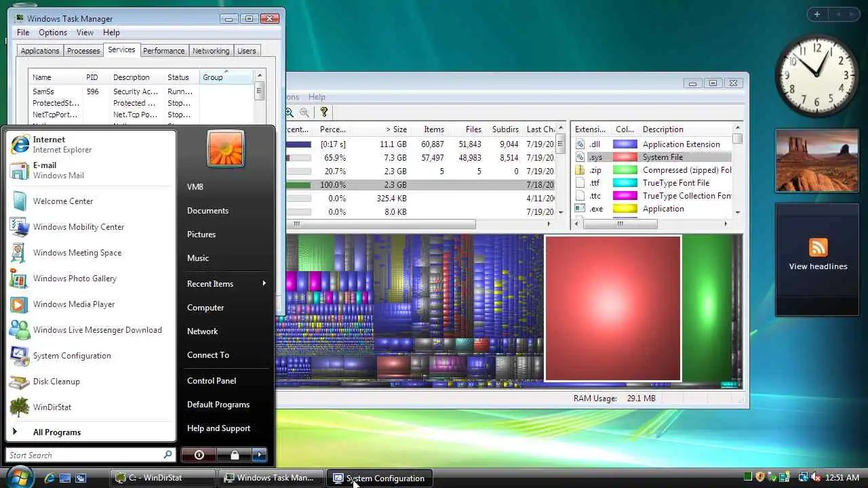Click the desert photo slideshow gadget
Image resolution: width=868 pixels, height=488 pixels.
pos(816,161)
